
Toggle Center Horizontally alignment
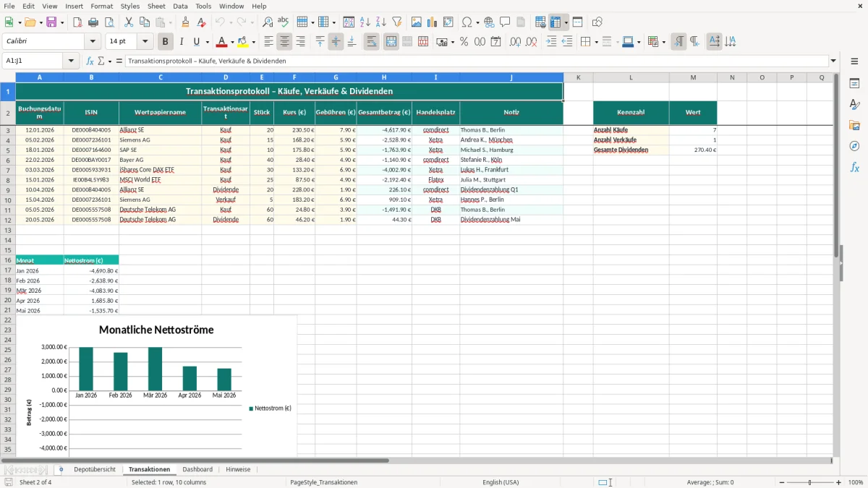coord(285,42)
